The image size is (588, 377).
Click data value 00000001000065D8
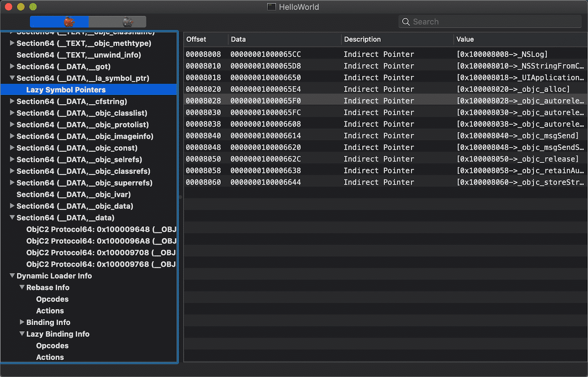point(266,66)
